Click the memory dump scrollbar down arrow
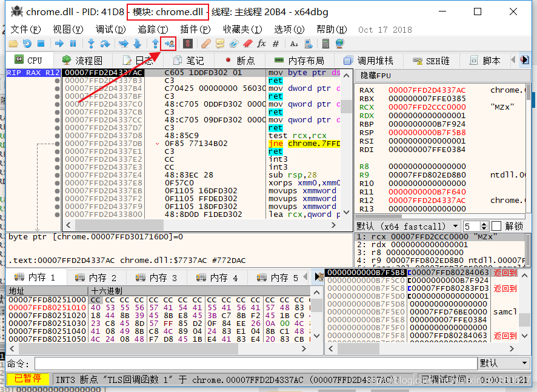 tap(317, 336)
